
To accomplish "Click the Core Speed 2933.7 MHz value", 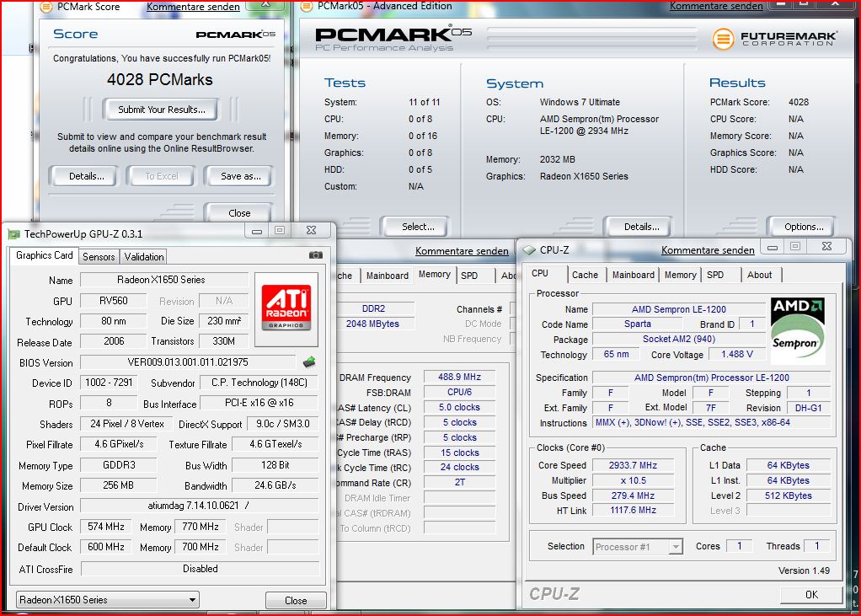I will tap(633, 465).
